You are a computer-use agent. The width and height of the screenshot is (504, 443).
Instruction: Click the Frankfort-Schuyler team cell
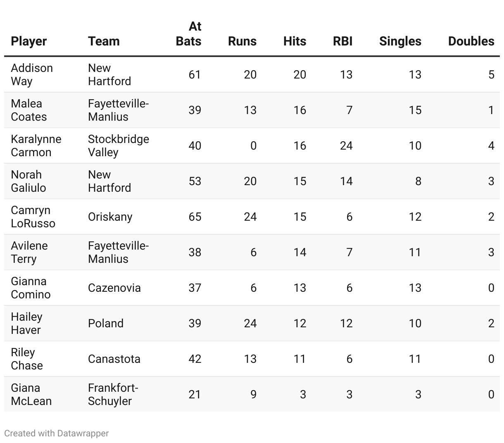pyautogui.click(x=113, y=394)
